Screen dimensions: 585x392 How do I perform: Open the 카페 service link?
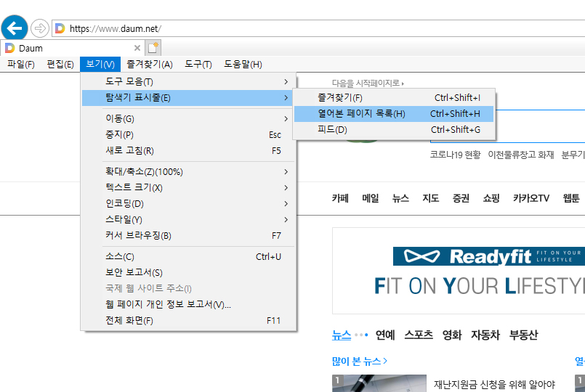pyautogui.click(x=340, y=198)
